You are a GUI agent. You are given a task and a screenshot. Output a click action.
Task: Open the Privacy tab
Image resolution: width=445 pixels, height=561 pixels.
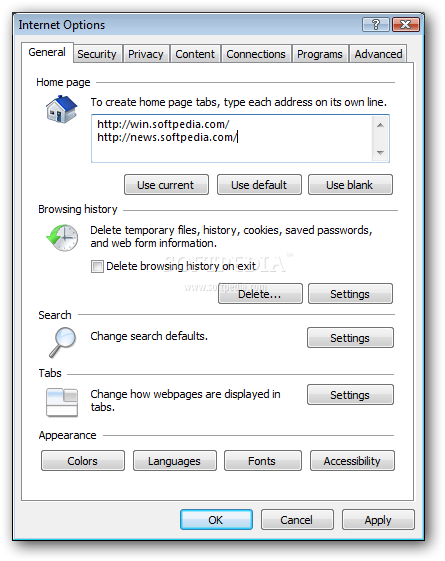146,54
